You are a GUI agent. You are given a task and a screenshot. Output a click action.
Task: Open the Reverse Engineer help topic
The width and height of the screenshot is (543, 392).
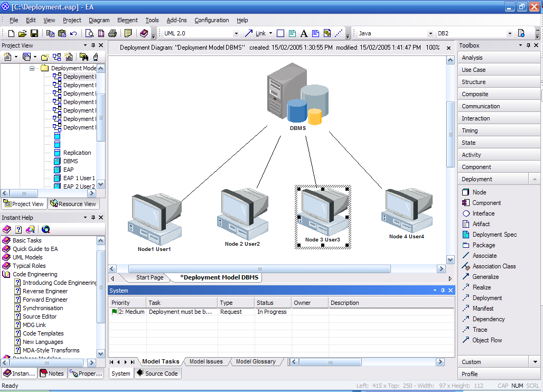tap(45, 291)
